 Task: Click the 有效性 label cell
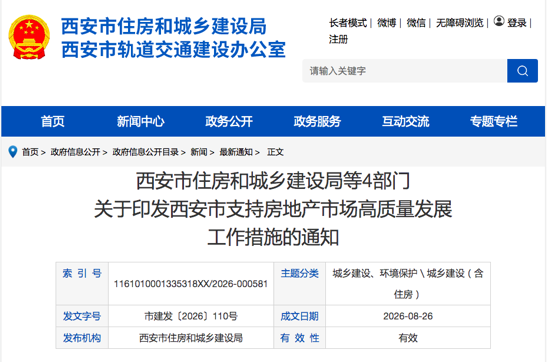[x=300, y=338]
